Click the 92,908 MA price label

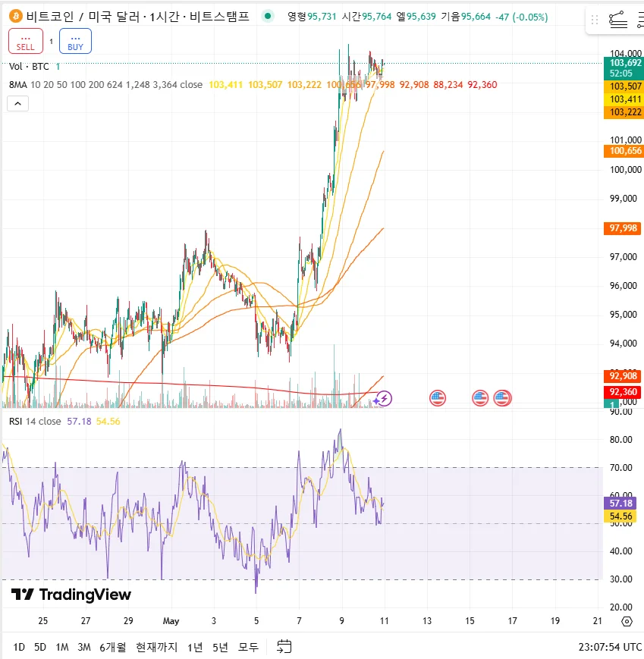pos(623,375)
